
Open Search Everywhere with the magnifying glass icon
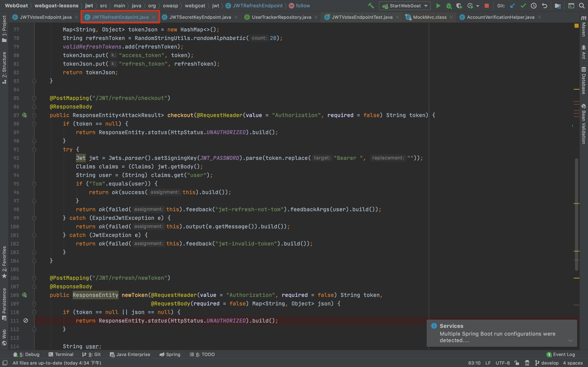[x=582, y=6]
